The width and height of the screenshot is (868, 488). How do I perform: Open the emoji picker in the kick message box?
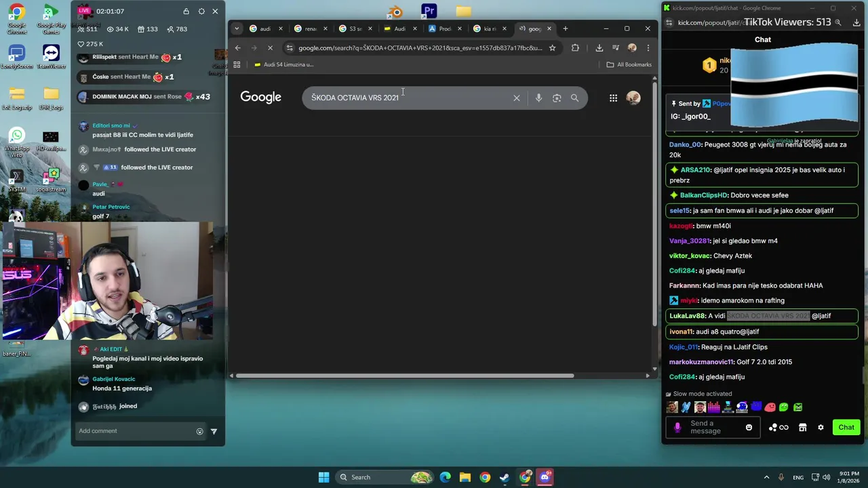tap(749, 428)
